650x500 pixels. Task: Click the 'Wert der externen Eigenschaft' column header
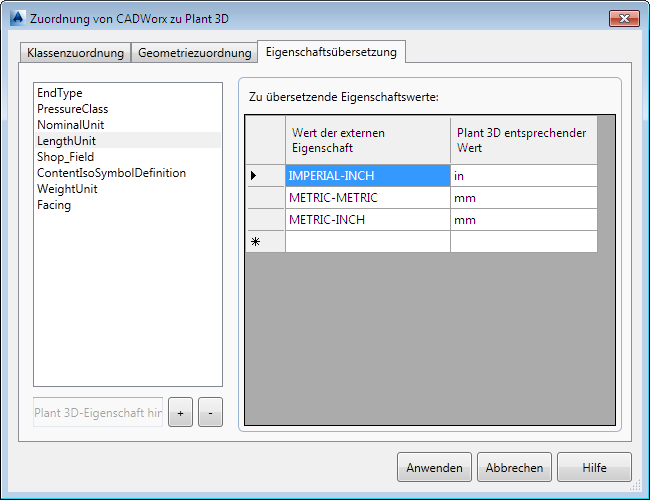[x=368, y=140]
